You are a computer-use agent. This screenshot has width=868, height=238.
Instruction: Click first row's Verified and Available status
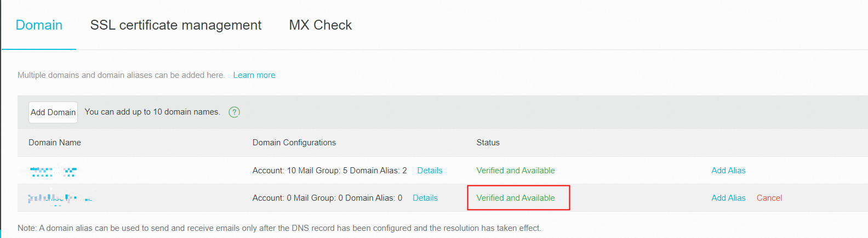click(x=515, y=171)
